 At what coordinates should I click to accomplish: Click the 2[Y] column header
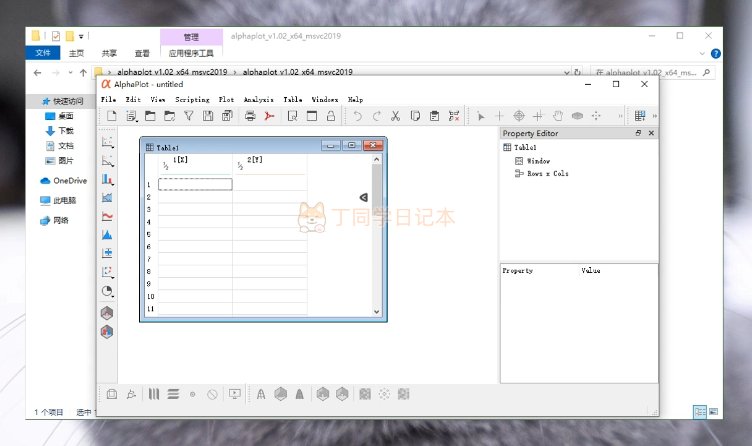(x=255, y=160)
